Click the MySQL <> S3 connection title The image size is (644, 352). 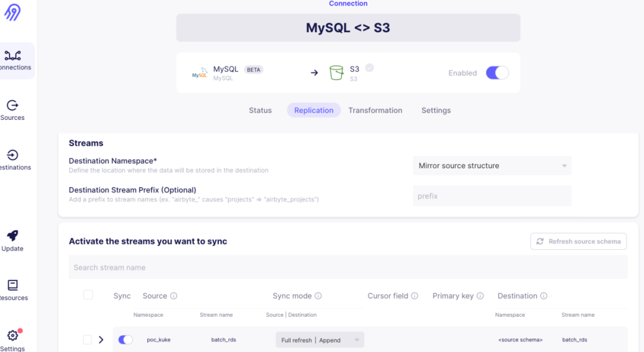(x=348, y=27)
